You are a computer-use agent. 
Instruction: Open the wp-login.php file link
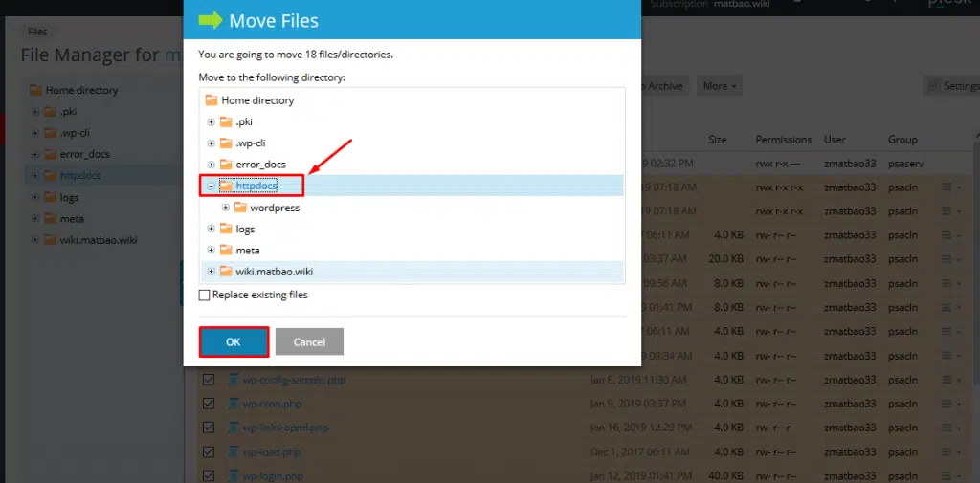[272, 475]
